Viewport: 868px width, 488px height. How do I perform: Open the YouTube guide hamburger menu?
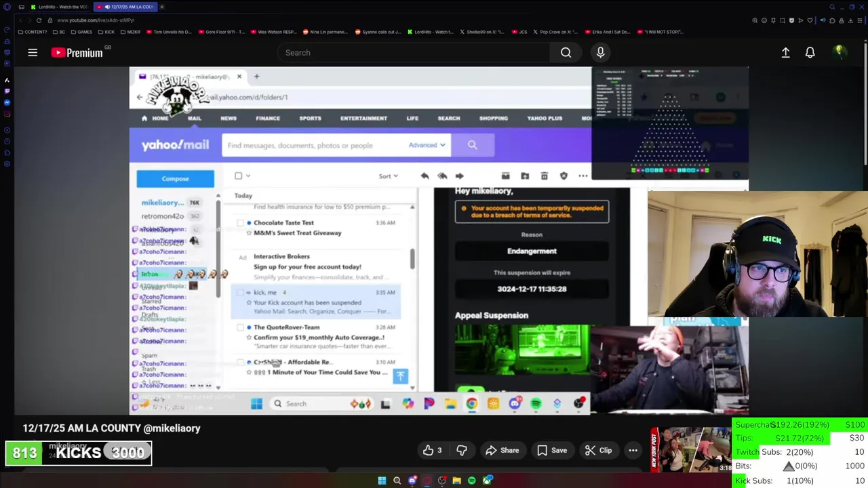coord(33,52)
